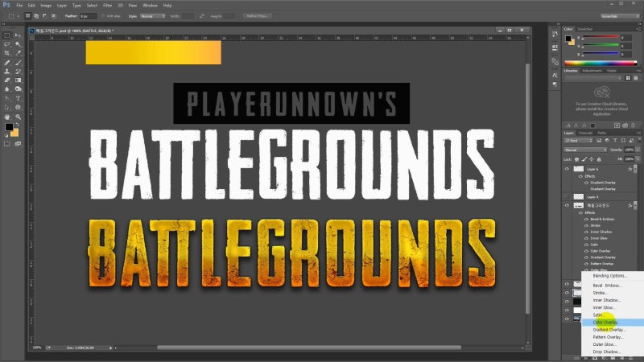Screen dimensions: 644x362
Task: Select the Gradient tool
Action: (x=18, y=80)
